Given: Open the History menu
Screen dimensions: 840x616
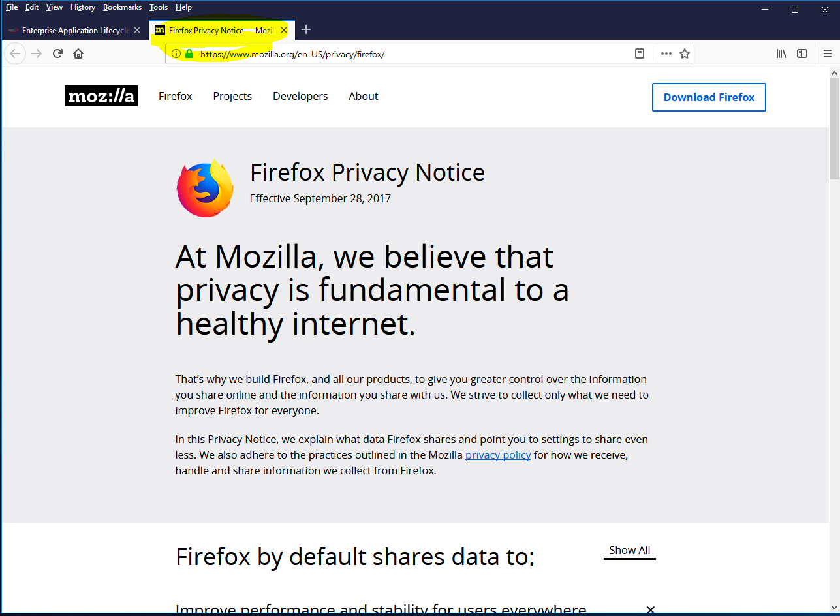Looking at the screenshot, I should 83,7.
